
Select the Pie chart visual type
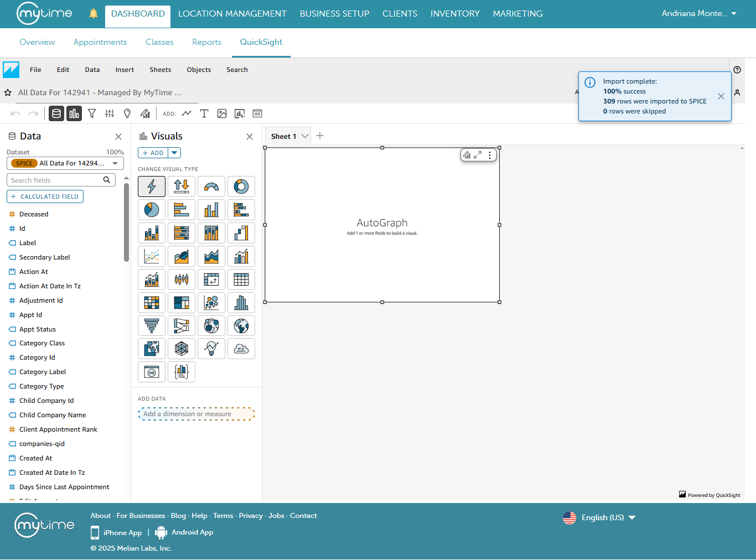pyautogui.click(x=152, y=210)
